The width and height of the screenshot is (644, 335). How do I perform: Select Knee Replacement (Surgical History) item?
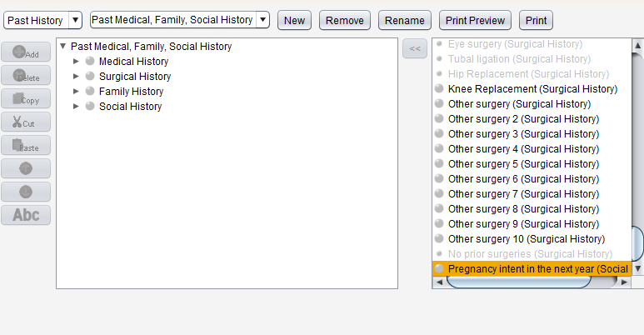coord(532,89)
